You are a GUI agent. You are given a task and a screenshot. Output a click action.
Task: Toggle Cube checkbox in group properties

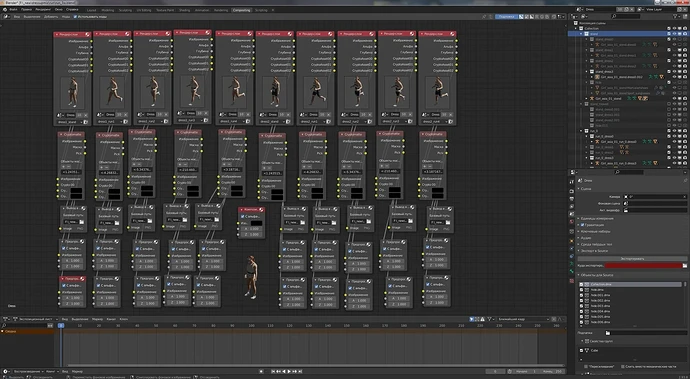coord(581,350)
